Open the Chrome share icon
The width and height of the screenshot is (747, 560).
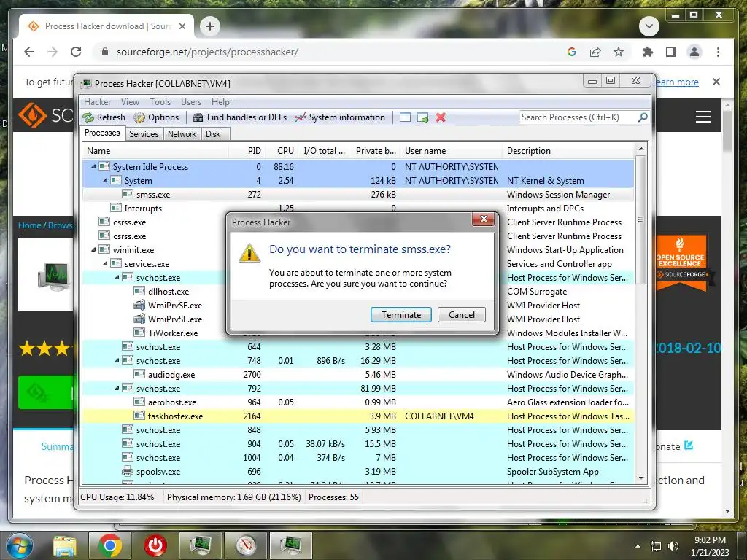coord(595,52)
